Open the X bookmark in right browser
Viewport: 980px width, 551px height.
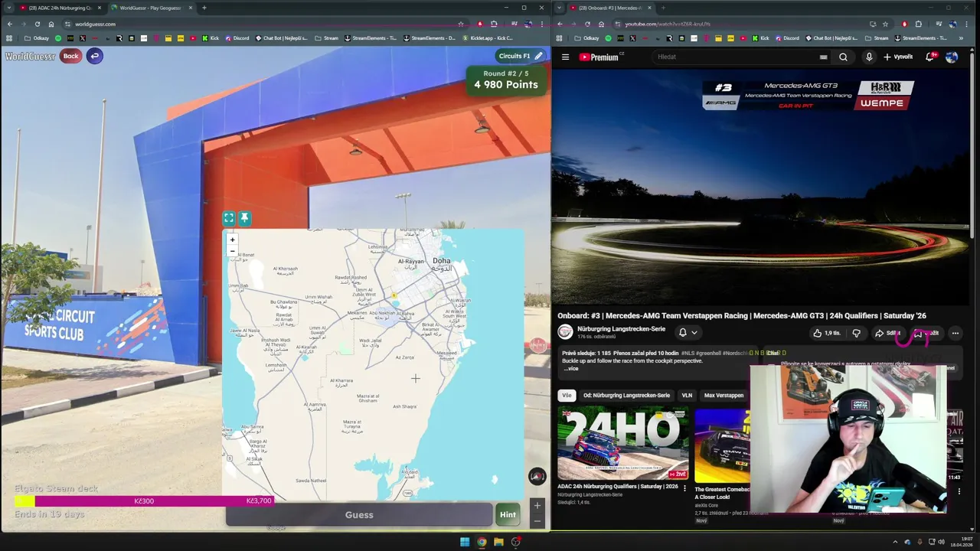pos(633,38)
